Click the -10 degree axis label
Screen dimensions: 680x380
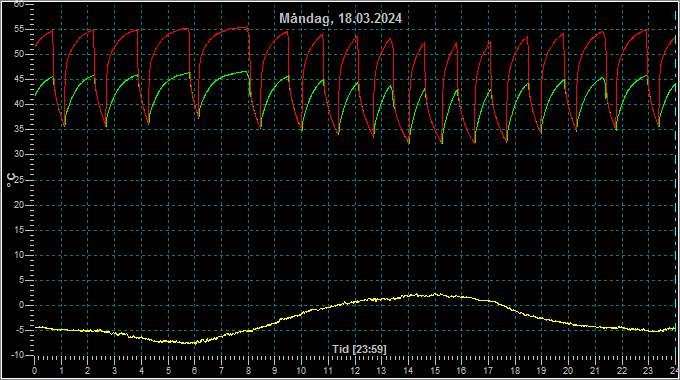[x=17, y=355]
